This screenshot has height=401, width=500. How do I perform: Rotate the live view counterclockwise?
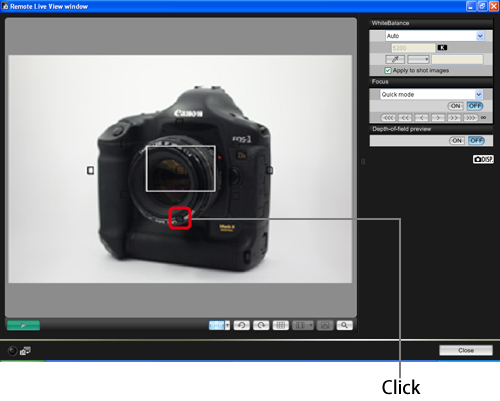point(242,325)
